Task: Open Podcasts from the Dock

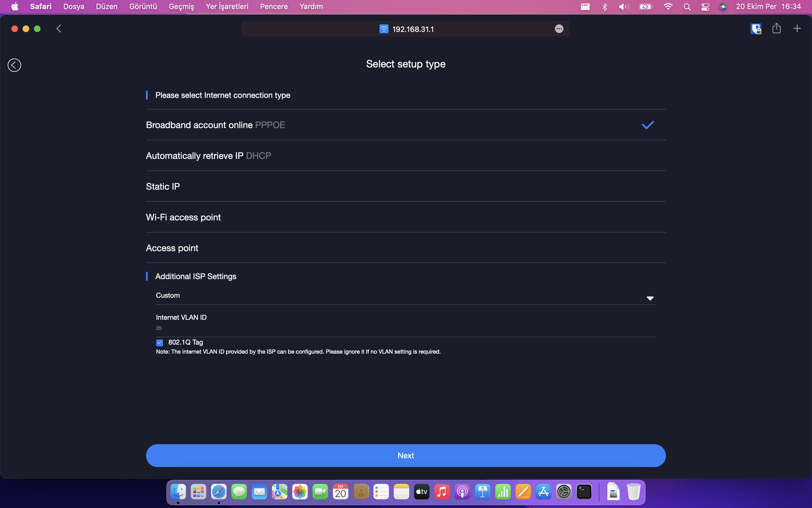Action: click(462, 492)
